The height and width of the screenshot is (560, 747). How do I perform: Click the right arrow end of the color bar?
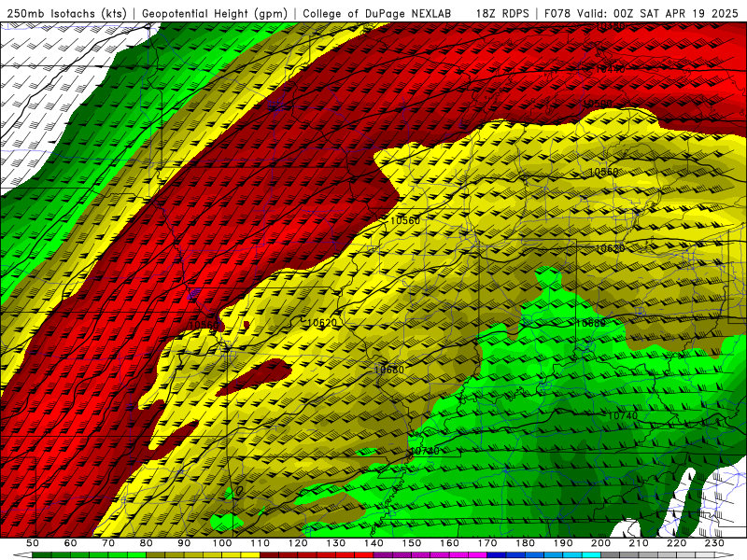[x=725, y=555]
